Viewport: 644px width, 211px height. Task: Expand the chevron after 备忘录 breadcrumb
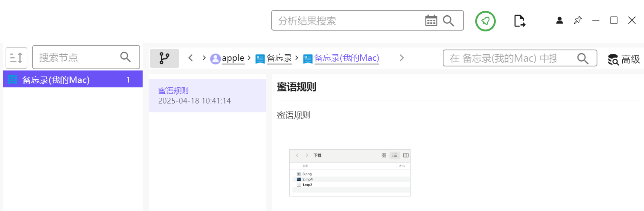click(297, 58)
